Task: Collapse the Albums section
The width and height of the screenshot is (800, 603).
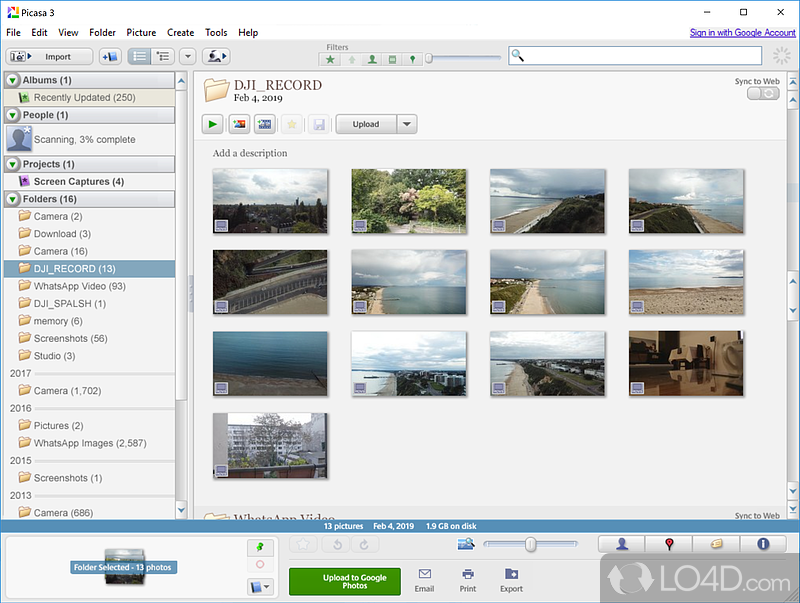Action: [x=13, y=80]
